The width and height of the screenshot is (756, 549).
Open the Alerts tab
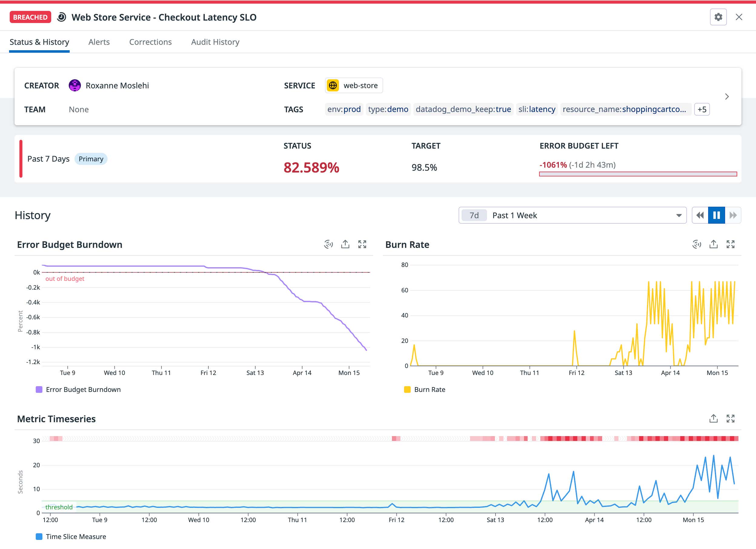(x=99, y=42)
